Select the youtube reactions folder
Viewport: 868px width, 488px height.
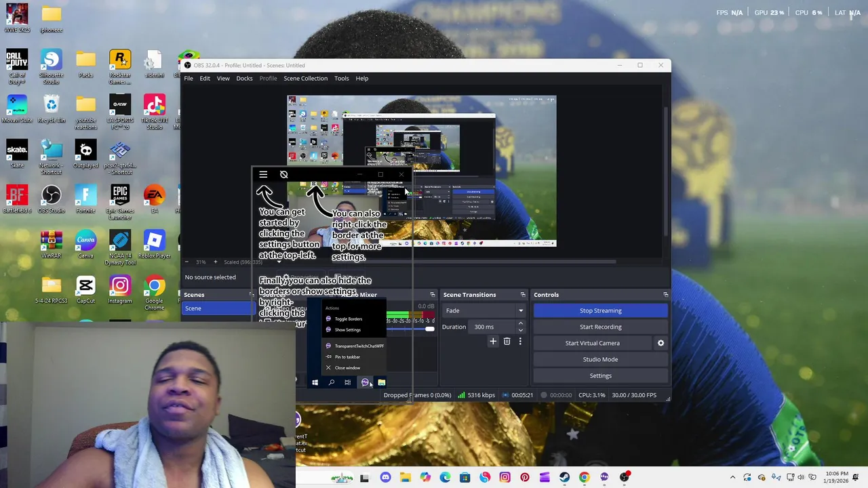coord(85,112)
